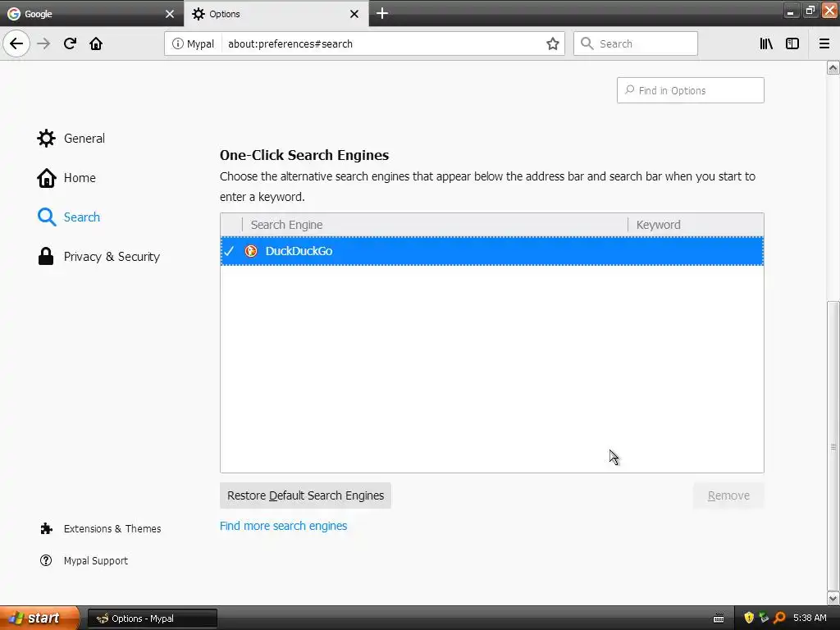Screen dimensions: 840x630
Task: Click the puzzle piece Extensions icon
Action: tap(46, 529)
